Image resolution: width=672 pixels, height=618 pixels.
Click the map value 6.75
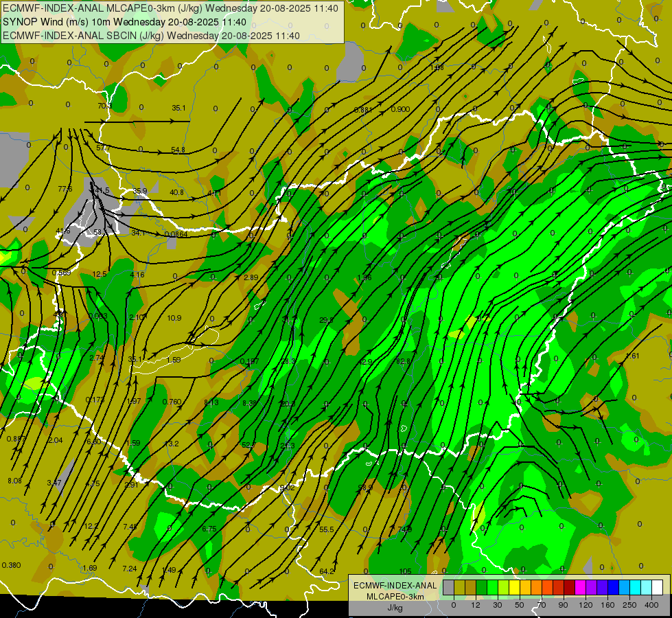click(x=209, y=529)
